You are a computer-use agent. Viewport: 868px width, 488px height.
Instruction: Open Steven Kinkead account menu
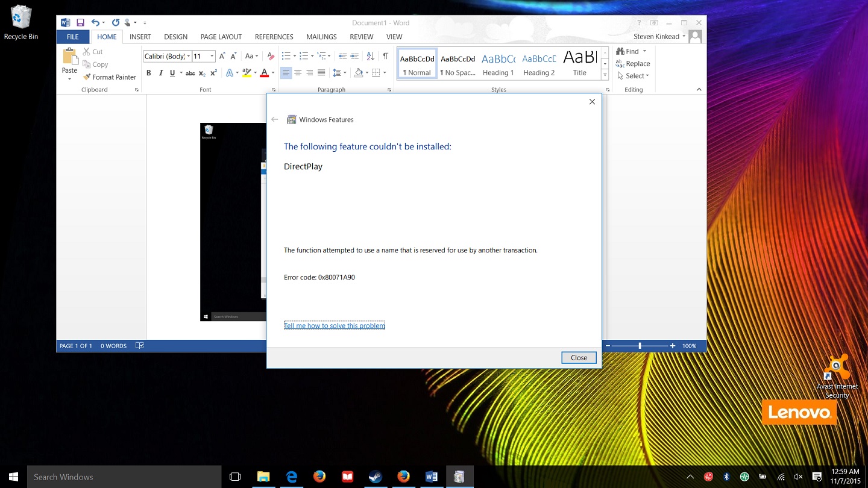tap(659, 37)
